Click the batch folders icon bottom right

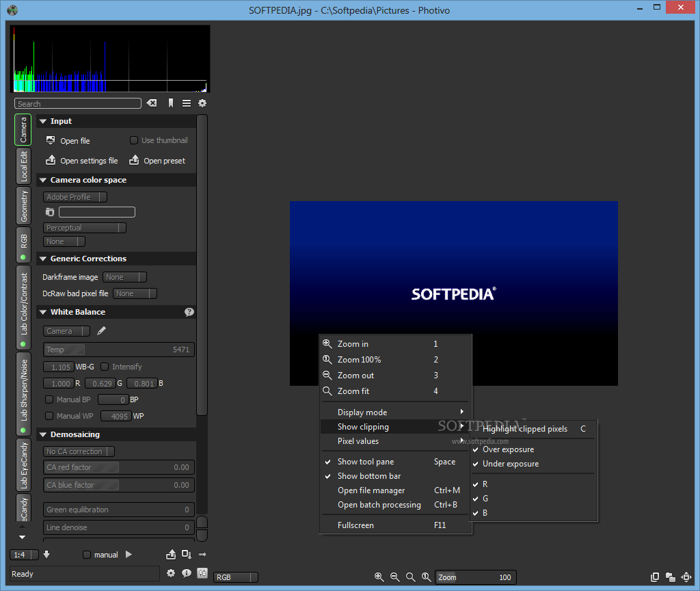[x=670, y=577]
